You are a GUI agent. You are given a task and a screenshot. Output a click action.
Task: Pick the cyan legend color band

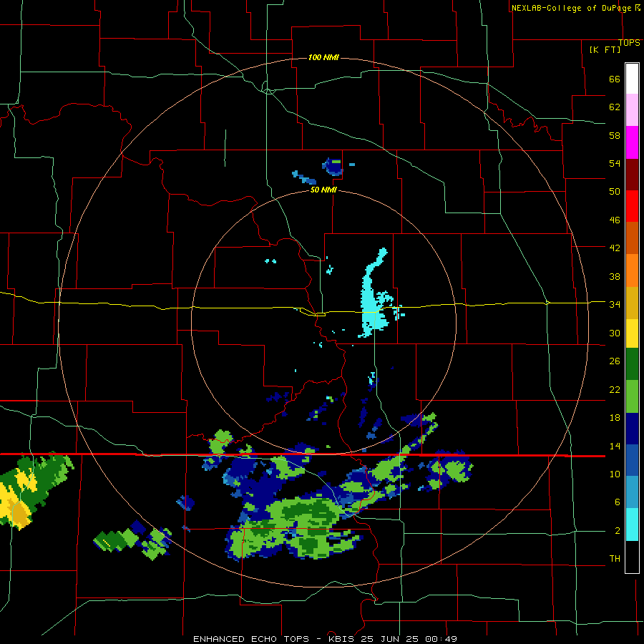click(632, 525)
